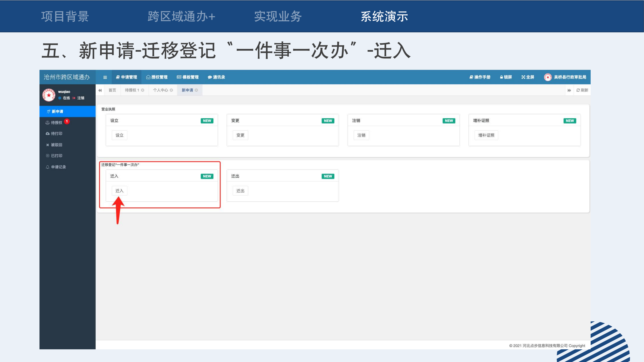
Task: Switch to the 首页 tab
Action: pyautogui.click(x=112, y=90)
